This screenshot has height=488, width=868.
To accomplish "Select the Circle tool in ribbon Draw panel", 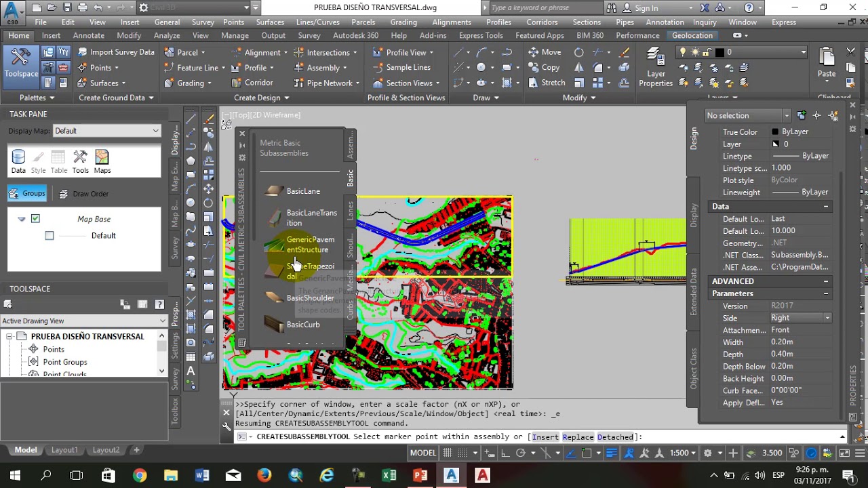I will pyautogui.click(x=481, y=68).
